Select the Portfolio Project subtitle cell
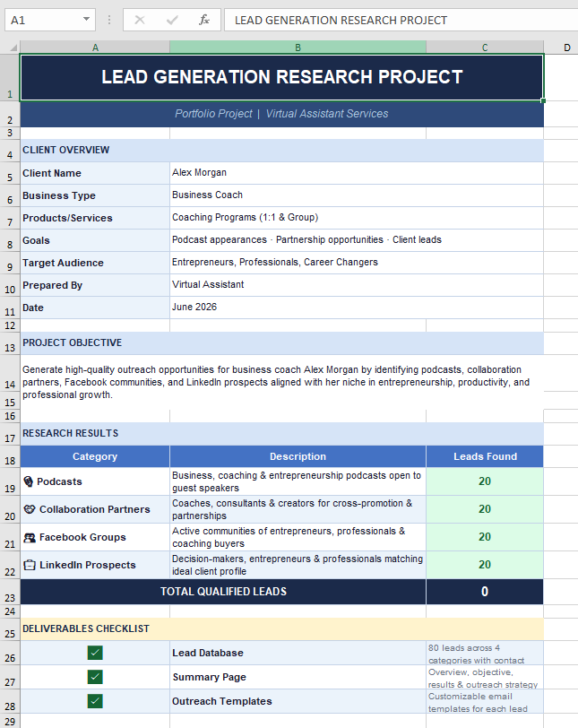This screenshot has width=578, height=728. point(281,114)
